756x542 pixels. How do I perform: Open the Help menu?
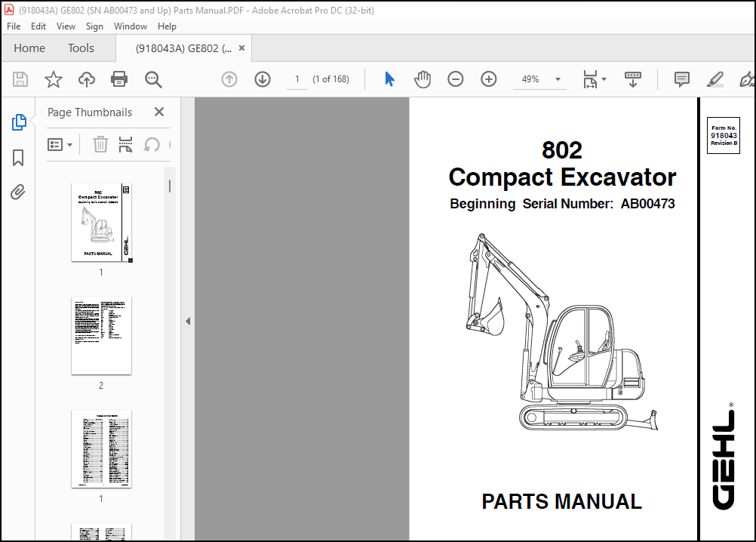(167, 26)
